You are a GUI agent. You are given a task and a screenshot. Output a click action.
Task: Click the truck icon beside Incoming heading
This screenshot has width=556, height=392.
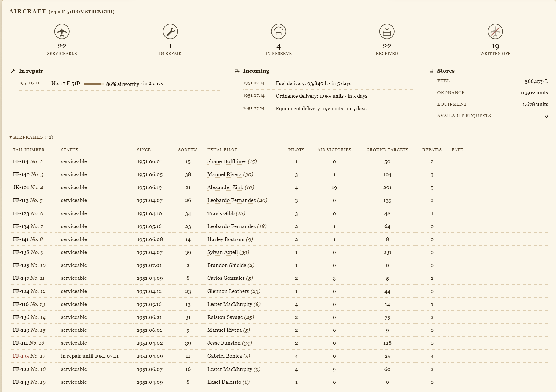tap(237, 71)
